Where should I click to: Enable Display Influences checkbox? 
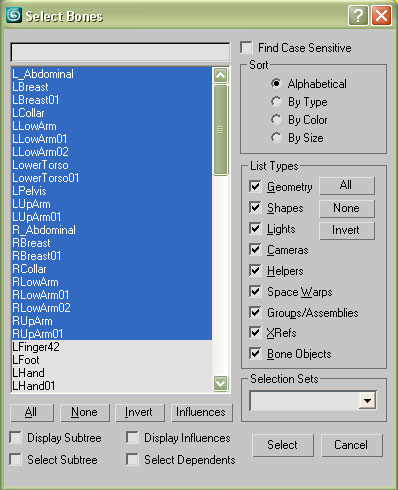[x=133, y=438]
